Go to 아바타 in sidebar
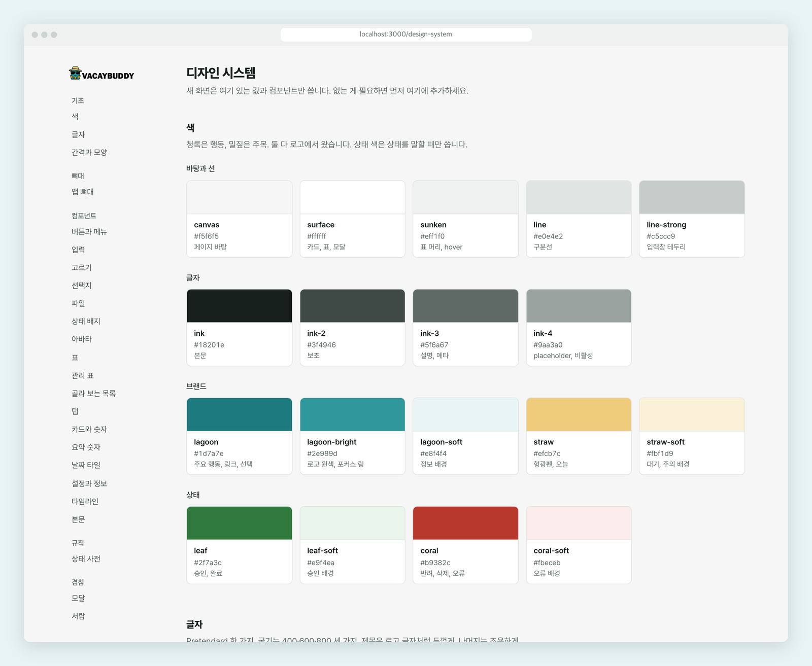This screenshot has width=812, height=666. 82,339
